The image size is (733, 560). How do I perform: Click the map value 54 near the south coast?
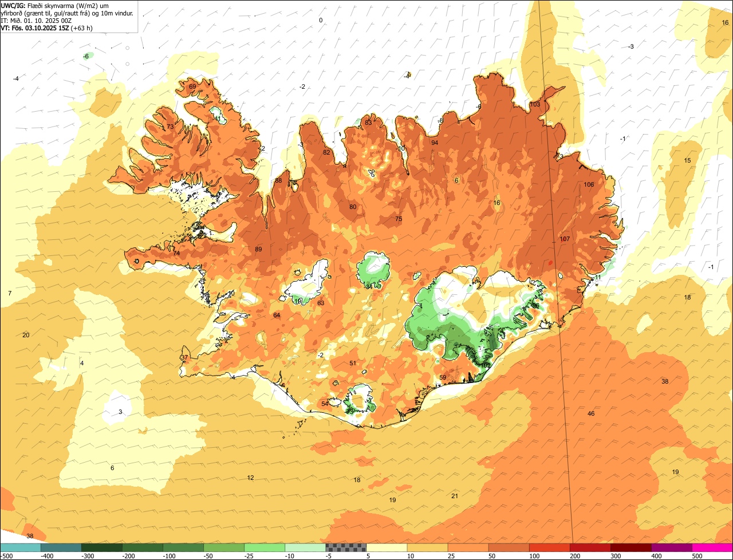tap(325, 404)
